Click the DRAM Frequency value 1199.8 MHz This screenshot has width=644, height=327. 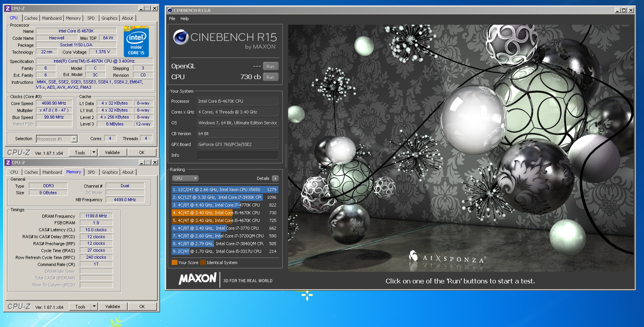[96, 216]
